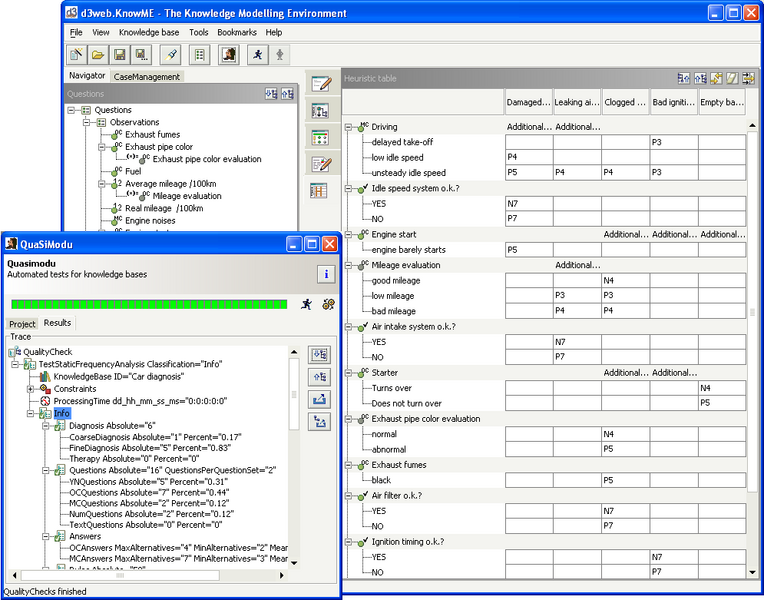Select Exhaust fumes question in Navigator
Screen dimensions: 764x600
(x=152, y=134)
